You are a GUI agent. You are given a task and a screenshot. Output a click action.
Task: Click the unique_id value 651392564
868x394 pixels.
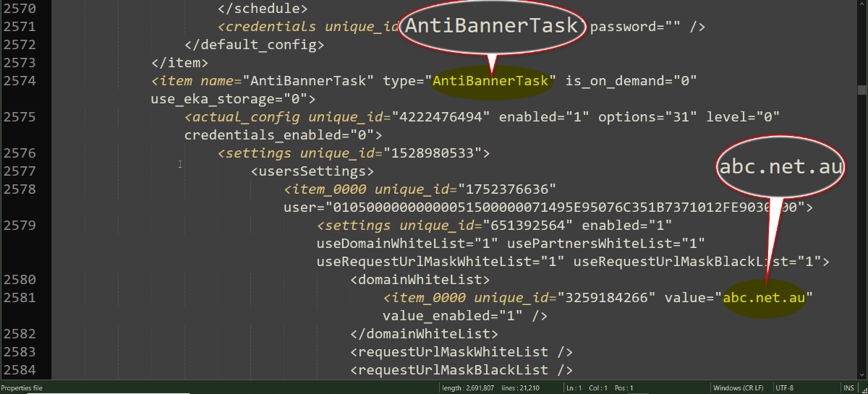click(x=532, y=226)
